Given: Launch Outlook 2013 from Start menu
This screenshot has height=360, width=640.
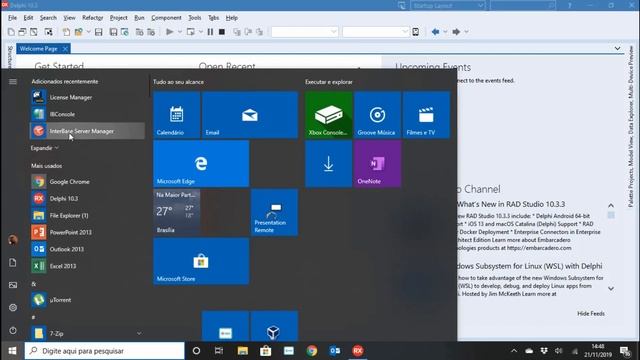Looking at the screenshot, I should pos(87,249).
